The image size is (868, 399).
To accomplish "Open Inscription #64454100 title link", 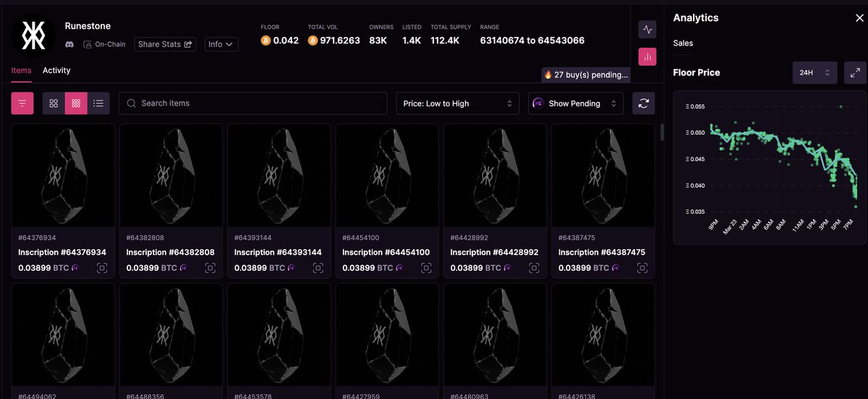I will [386, 252].
